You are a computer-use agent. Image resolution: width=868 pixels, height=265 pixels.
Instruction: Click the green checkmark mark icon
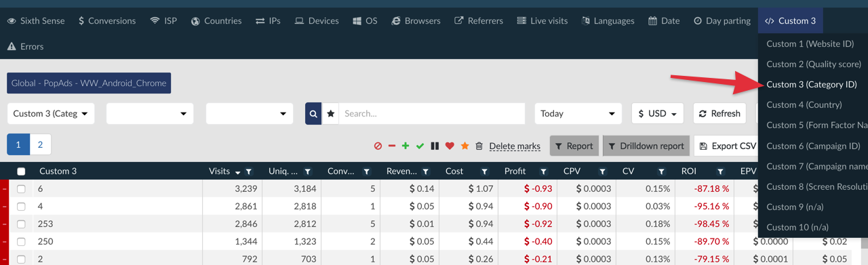click(420, 146)
